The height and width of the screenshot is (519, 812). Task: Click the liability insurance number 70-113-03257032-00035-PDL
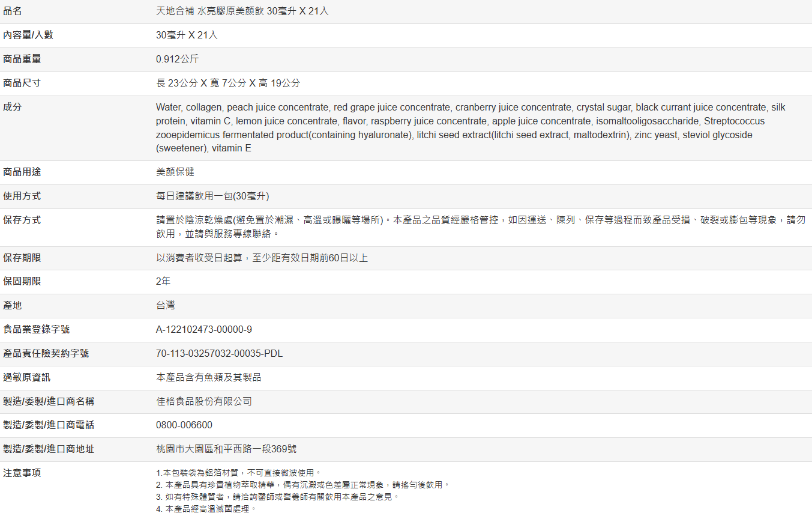(219, 354)
